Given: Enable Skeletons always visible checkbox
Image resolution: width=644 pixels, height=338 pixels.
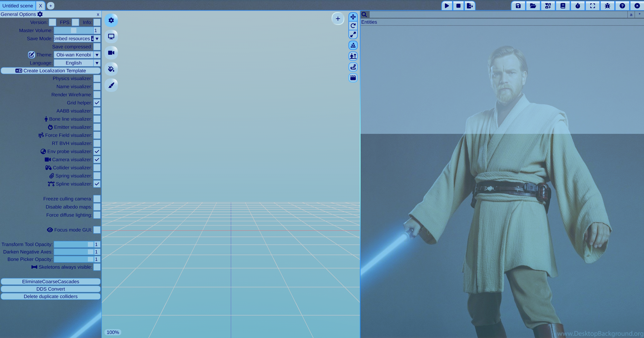Looking at the screenshot, I should pyautogui.click(x=97, y=267).
